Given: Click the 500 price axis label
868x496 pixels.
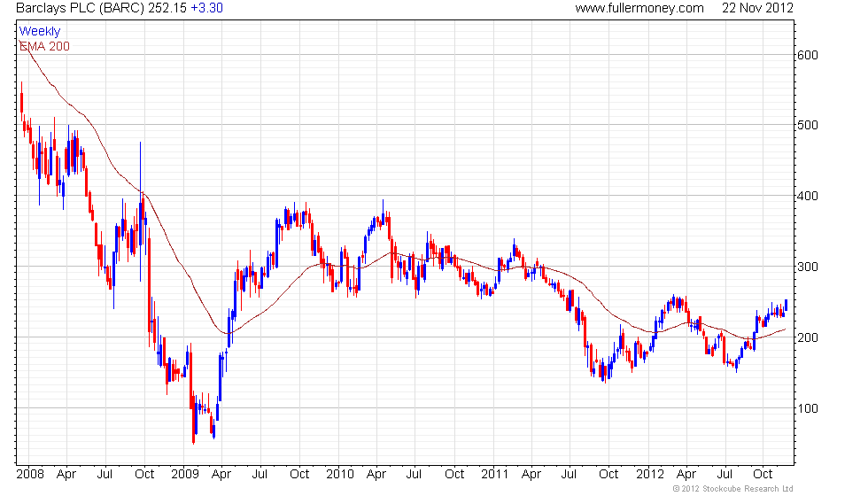Looking at the screenshot, I should [x=807, y=125].
